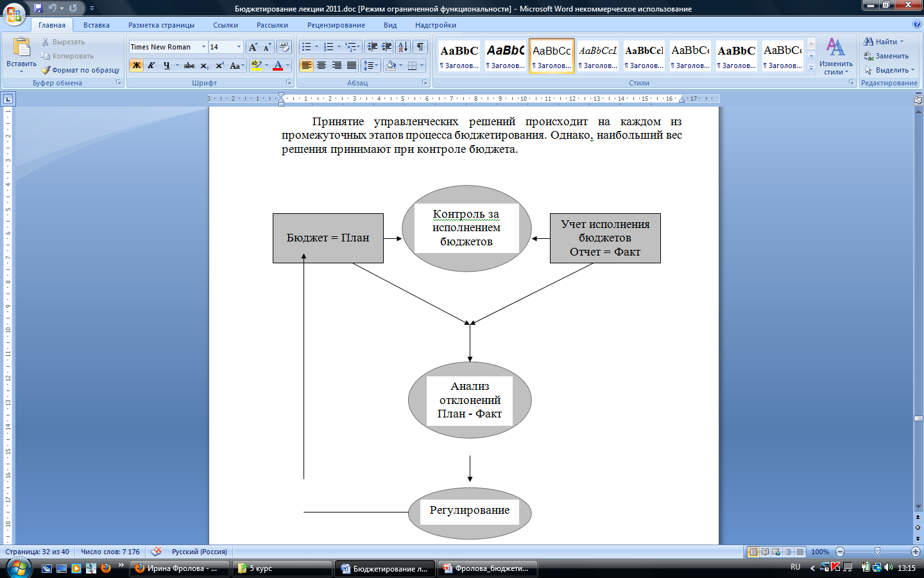The height and width of the screenshot is (578, 924).
Task: Toggle Bold (Ж) formatting off
Action: point(136,66)
